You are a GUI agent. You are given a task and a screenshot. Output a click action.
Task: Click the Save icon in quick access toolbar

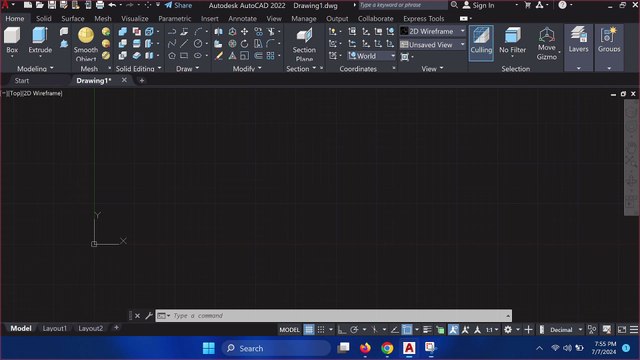52,5
